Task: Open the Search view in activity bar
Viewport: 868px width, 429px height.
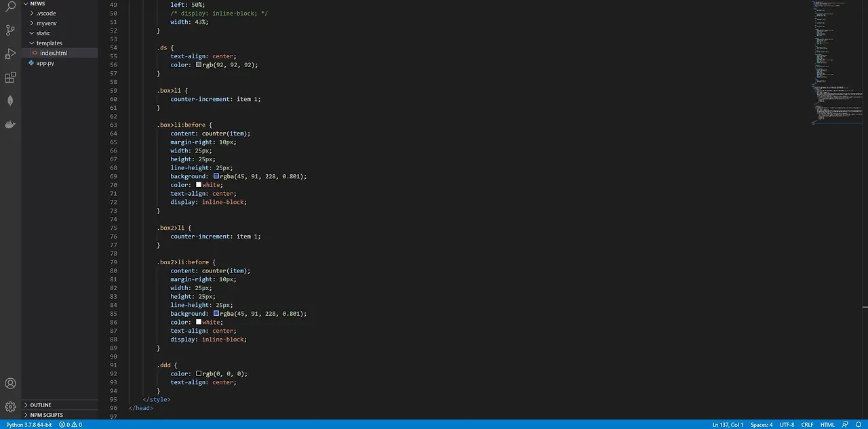Action: tap(10, 7)
